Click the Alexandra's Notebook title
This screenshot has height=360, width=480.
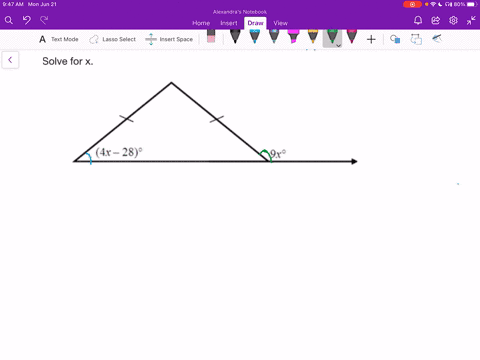pyautogui.click(x=240, y=12)
